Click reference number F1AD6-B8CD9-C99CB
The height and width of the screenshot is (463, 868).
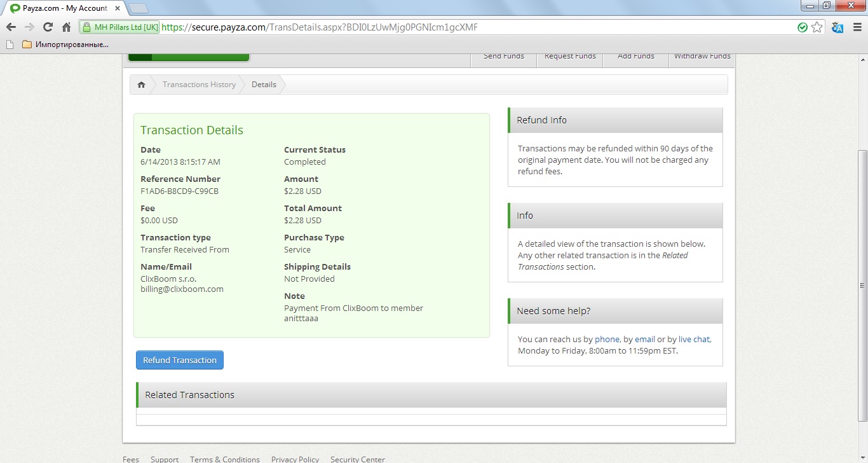pos(179,191)
